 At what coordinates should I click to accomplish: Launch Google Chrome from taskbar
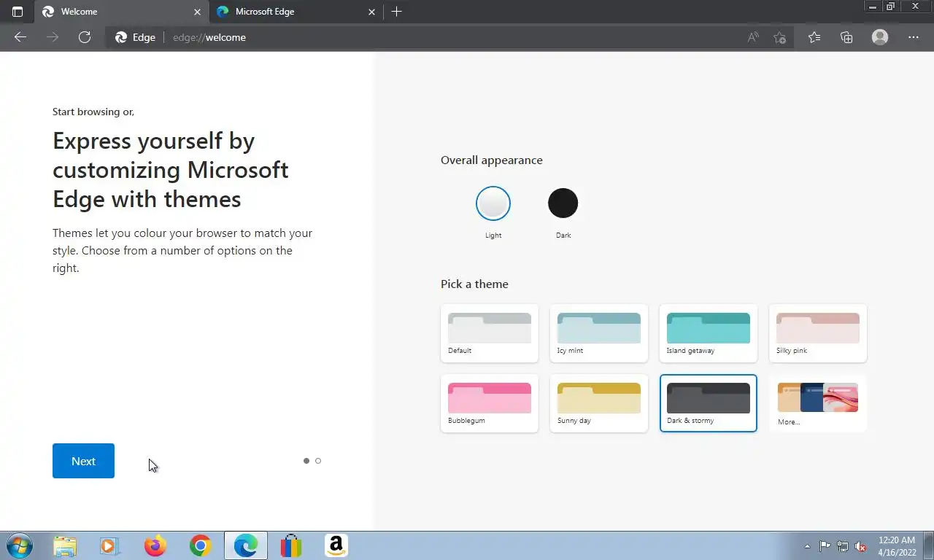pyautogui.click(x=200, y=545)
